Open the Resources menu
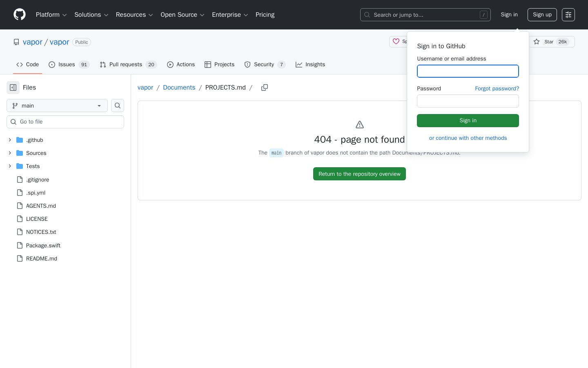This screenshot has height=368, width=588. 134,15
